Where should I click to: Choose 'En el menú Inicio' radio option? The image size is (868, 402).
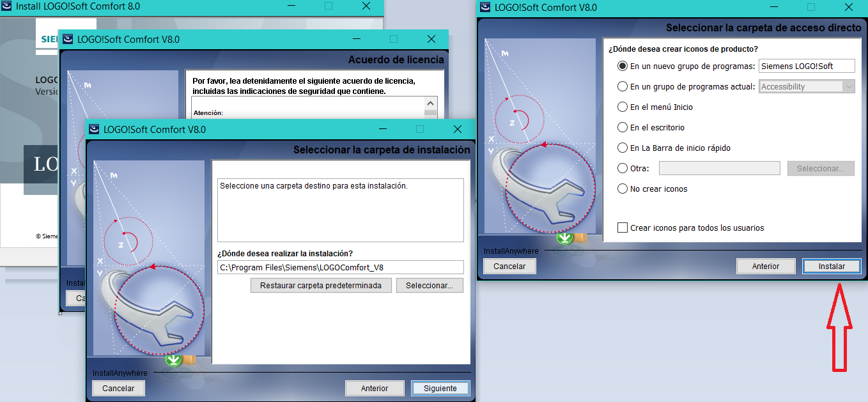623,107
